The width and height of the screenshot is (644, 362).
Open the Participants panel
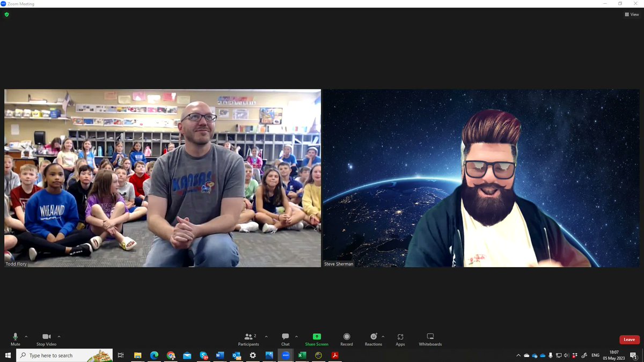pyautogui.click(x=248, y=339)
